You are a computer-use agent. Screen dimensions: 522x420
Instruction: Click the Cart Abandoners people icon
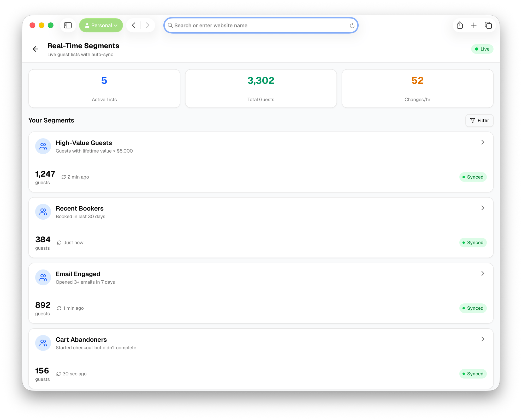click(43, 343)
